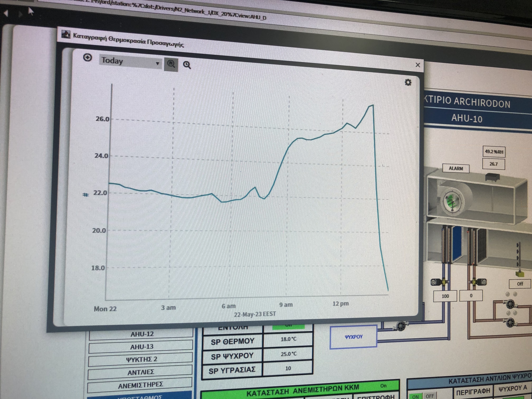Viewport: 532px width, 399px height.
Task: Click the 26.7 temperature reading
Action: (493, 164)
